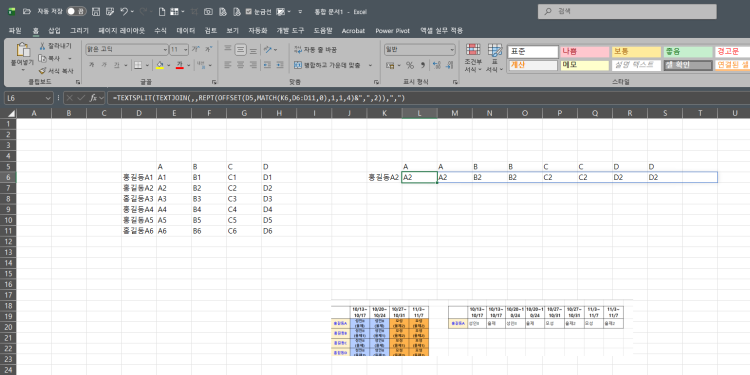Click the camera icon in quick access toolbar
The width and height of the screenshot is (750, 375).
(x=208, y=11)
